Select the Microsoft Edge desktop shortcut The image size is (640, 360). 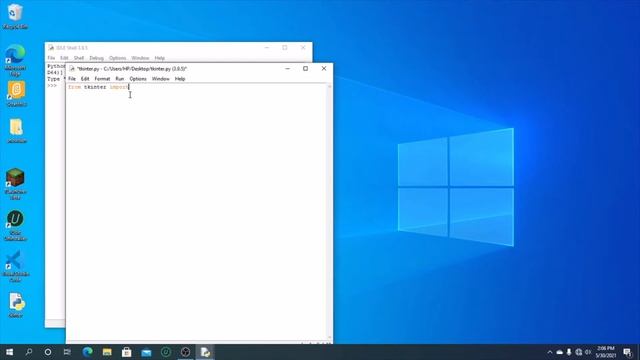[x=15, y=60]
